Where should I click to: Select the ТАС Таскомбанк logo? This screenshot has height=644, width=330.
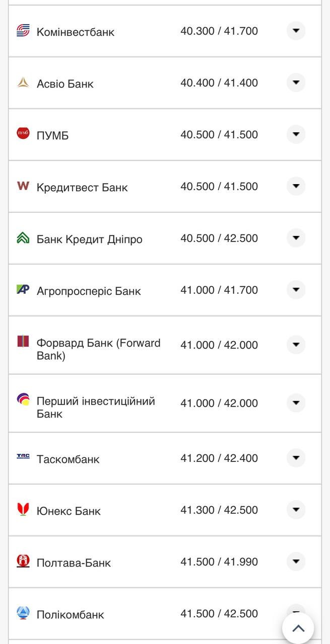22,457
